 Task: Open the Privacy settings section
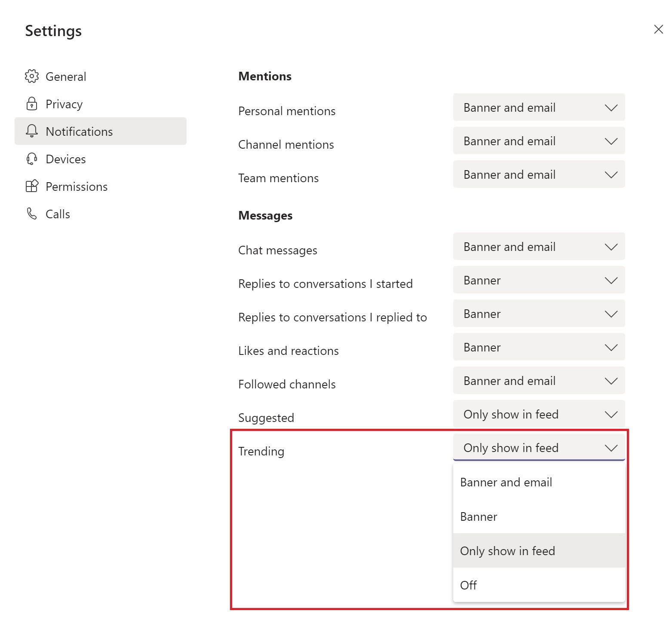click(x=64, y=104)
